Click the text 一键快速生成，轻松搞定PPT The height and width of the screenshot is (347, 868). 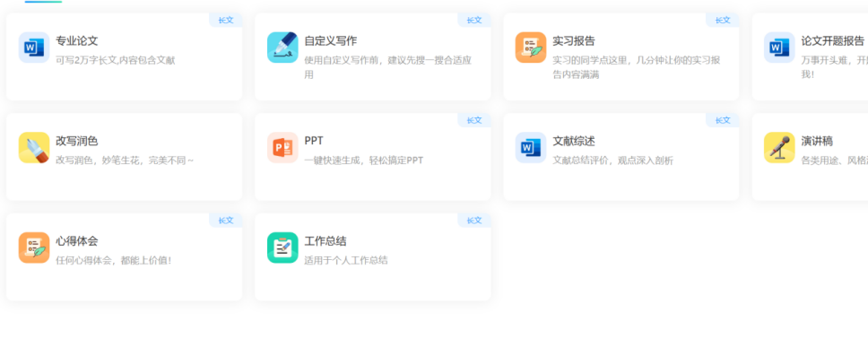coord(364,160)
